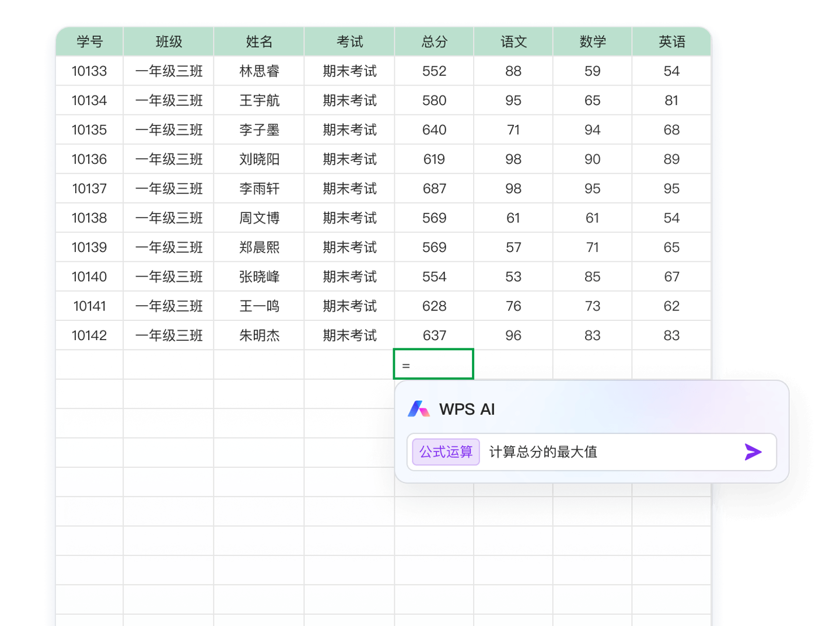840x626 pixels.
Task: Select student ID 10142
Action: tap(89, 335)
